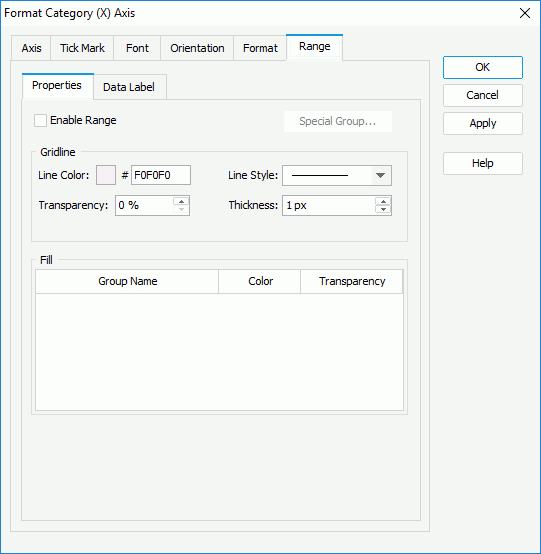541x554 pixels.
Task: Increase gridline Transparency with up arrow
Action: (181, 201)
